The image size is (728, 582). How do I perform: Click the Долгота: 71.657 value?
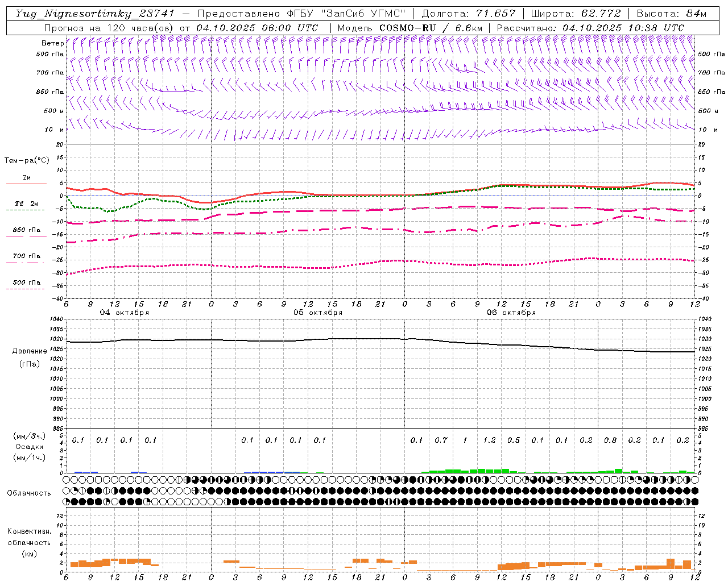point(469,14)
